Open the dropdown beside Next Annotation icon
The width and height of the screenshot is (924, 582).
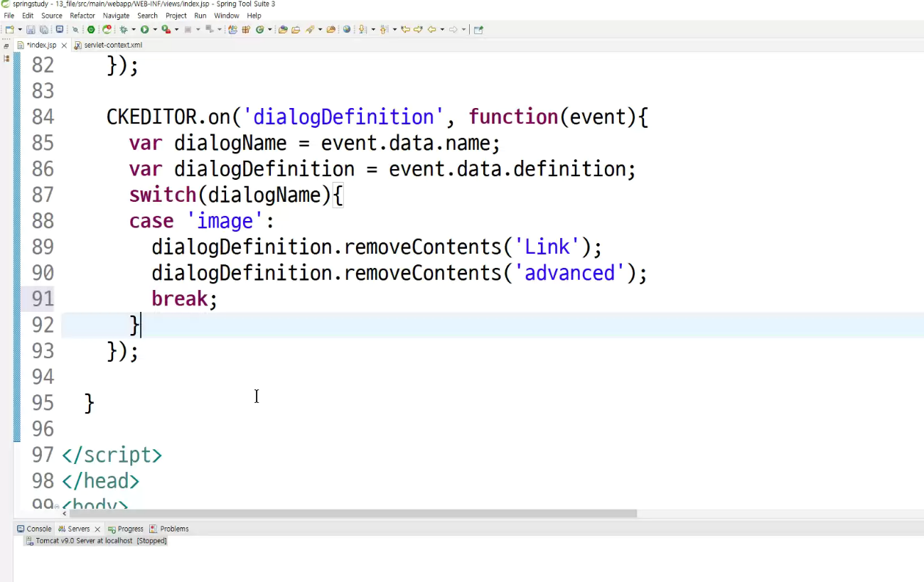372,30
